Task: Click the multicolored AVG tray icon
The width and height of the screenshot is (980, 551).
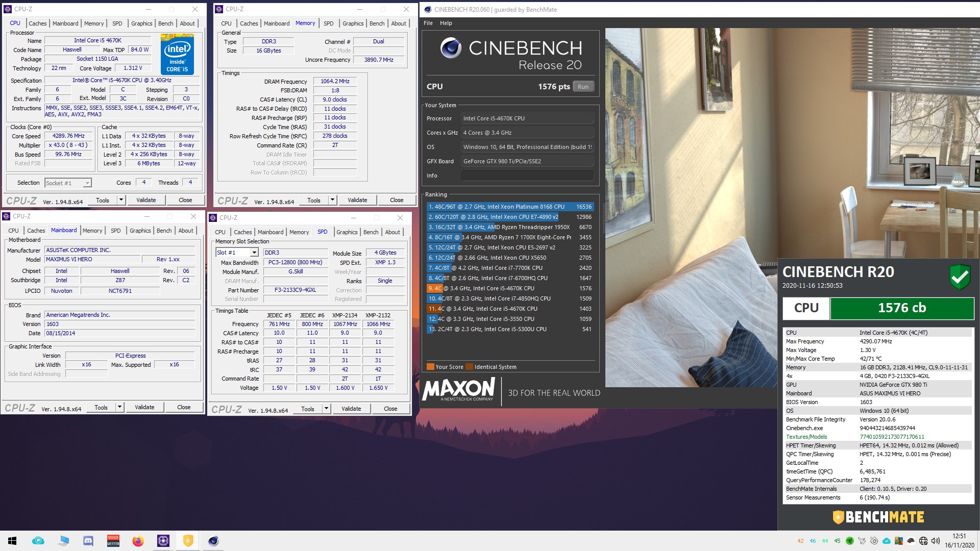Action: [899, 541]
